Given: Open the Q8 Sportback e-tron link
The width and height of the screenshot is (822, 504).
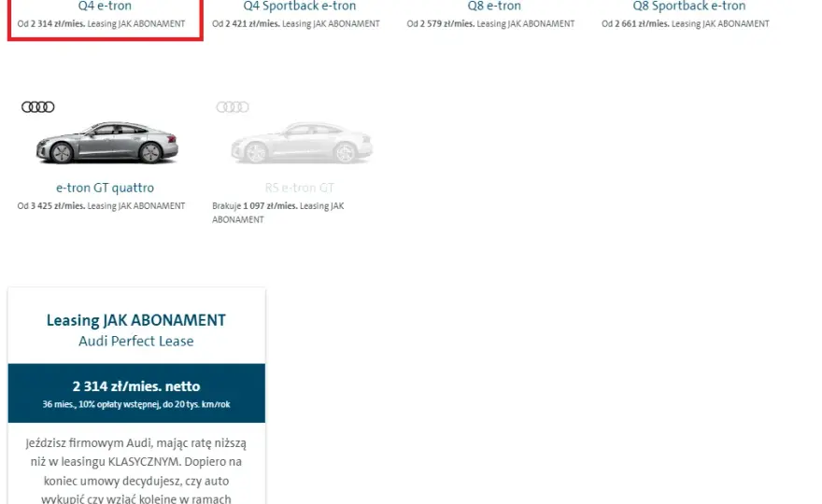Looking at the screenshot, I should [x=688, y=7].
